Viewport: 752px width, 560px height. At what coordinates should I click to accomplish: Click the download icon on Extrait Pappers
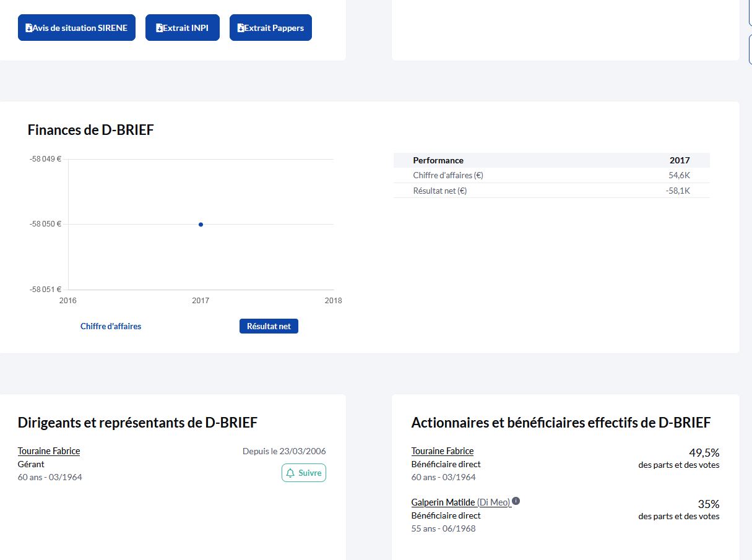(241, 28)
